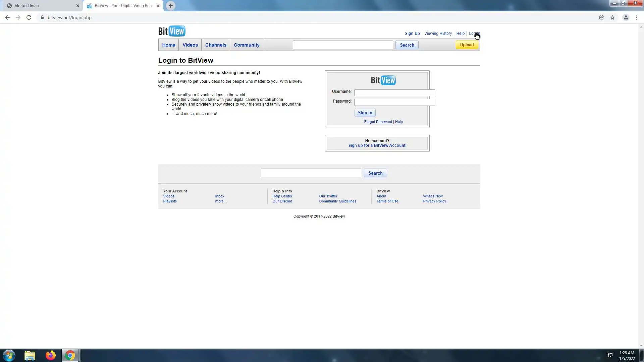Open new tab with plus icon
This screenshot has height=362, width=644.
171,6
